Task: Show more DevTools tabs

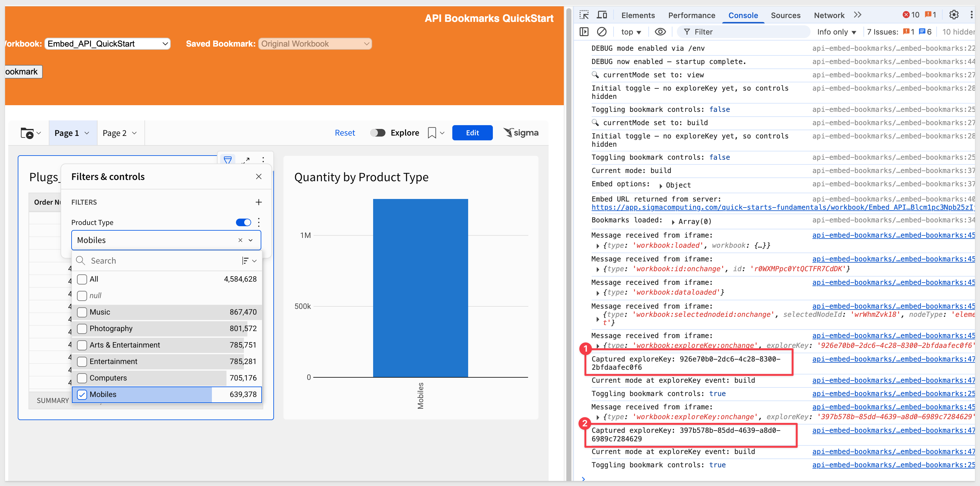Action: click(x=857, y=15)
